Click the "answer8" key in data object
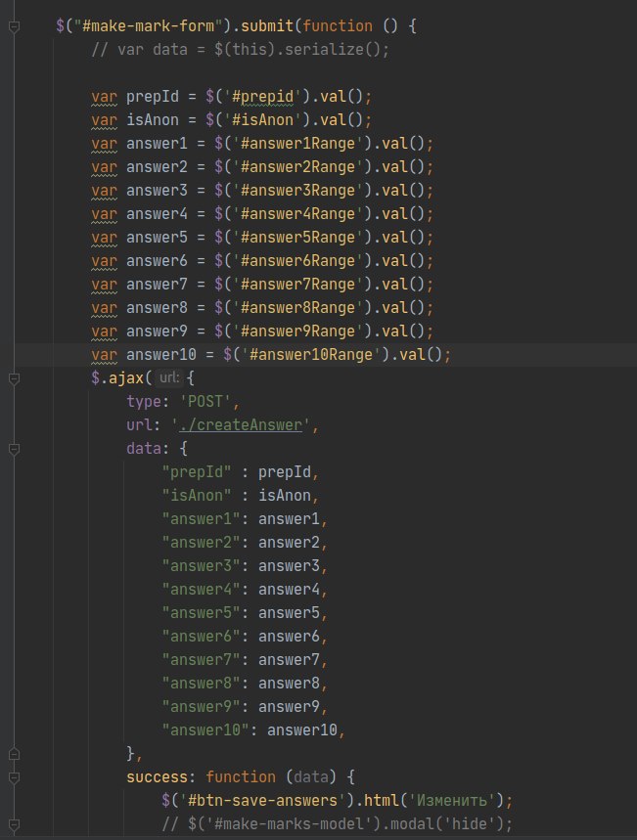This screenshot has height=840, width=637. pos(201,684)
